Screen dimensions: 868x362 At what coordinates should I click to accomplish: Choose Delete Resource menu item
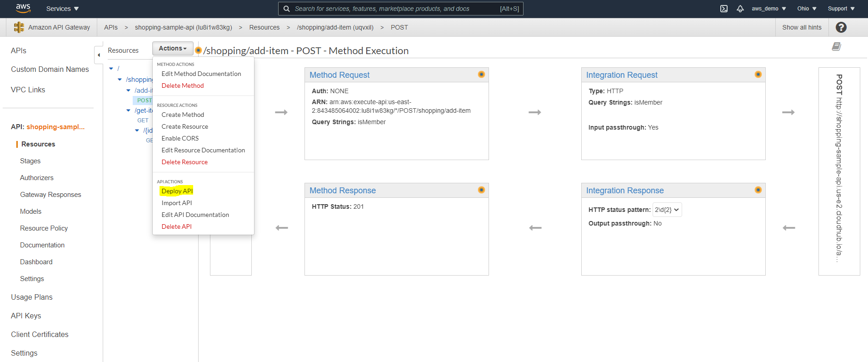(x=185, y=162)
